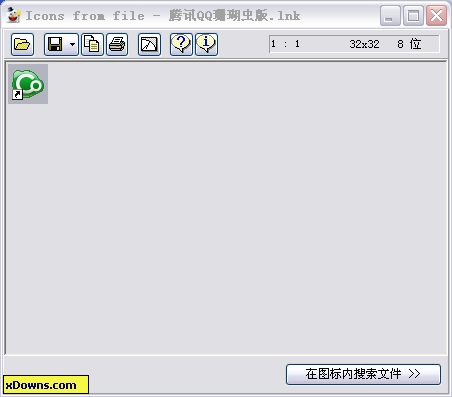Click the xDowns.com yellow label
The image size is (452, 397).
(x=46, y=385)
